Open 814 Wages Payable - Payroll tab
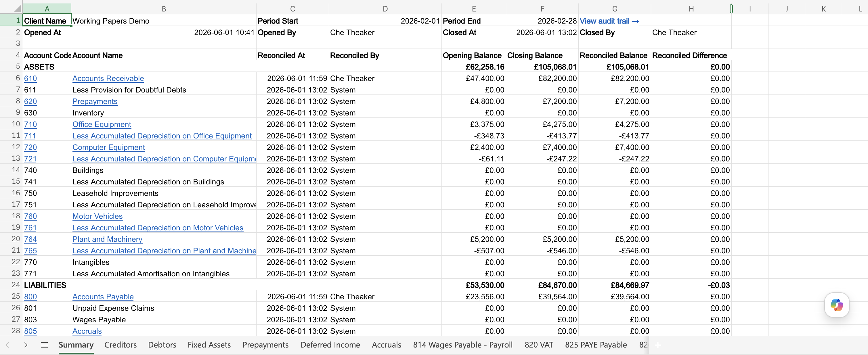Screen dimensions: 868x355 pyautogui.click(x=463, y=345)
